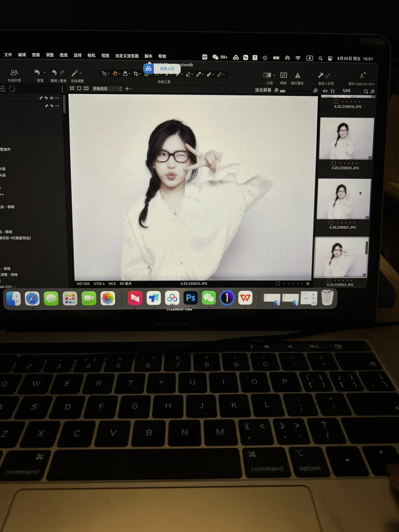
Task: Open the Wi-Fi menu bar icon
Action: pos(298,58)
